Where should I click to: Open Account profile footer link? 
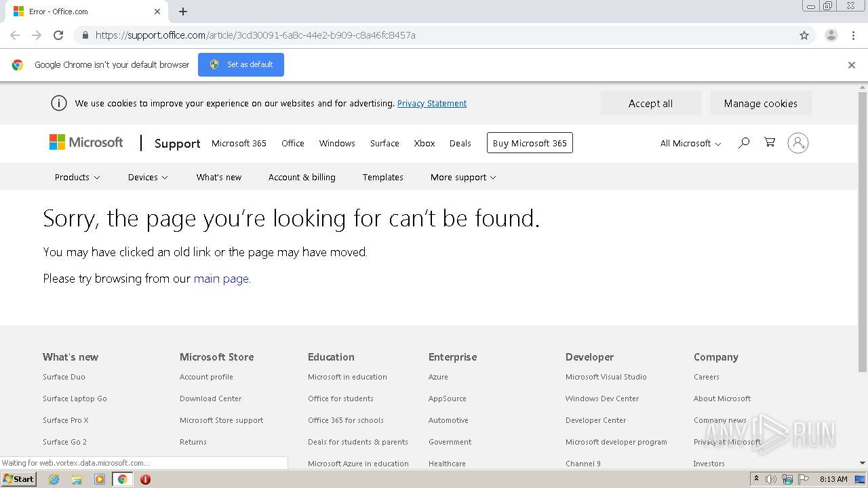[x=206, y=377]
